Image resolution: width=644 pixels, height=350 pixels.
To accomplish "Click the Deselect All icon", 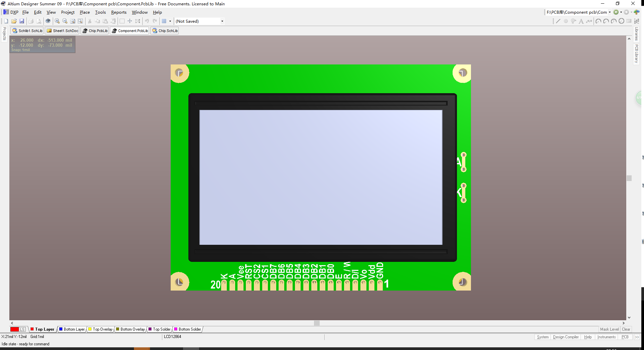I will tap(138, 21).
